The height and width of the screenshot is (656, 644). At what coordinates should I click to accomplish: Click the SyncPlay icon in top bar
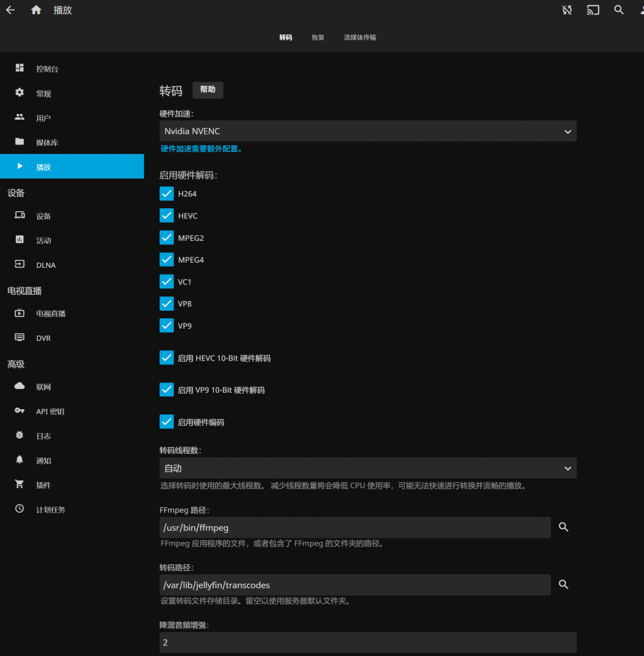coord(566,10)
